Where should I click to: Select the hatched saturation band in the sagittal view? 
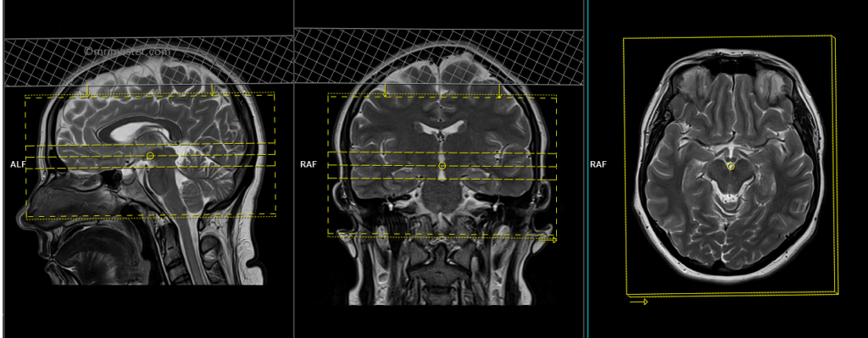[x=148, y=62]
